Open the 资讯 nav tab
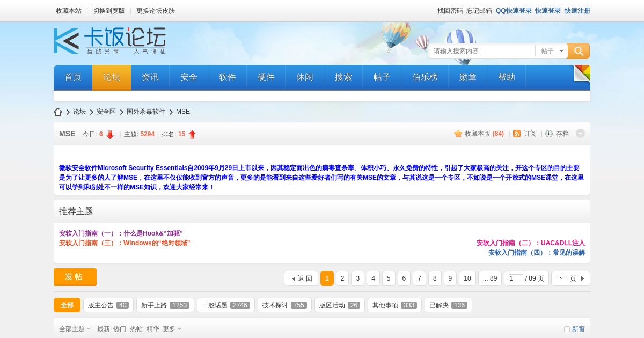Image resolution: width=644 pixels, height=338 pixels. (x=150, y=77)
